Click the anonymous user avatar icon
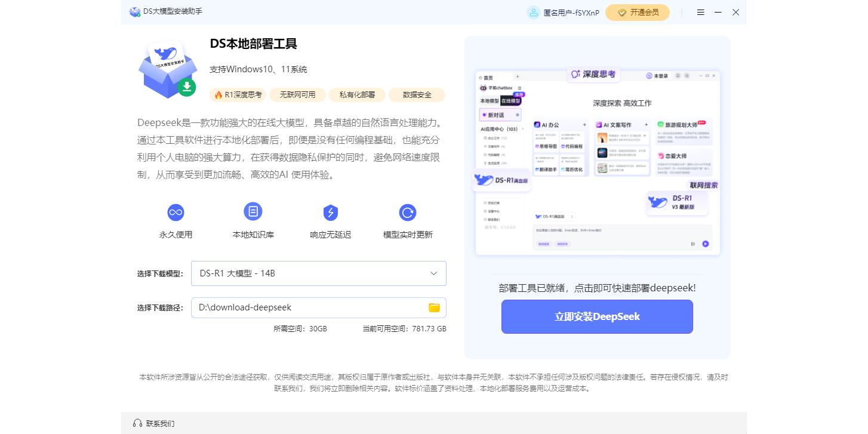Screen dimensions: 868x434 (533, 13)
